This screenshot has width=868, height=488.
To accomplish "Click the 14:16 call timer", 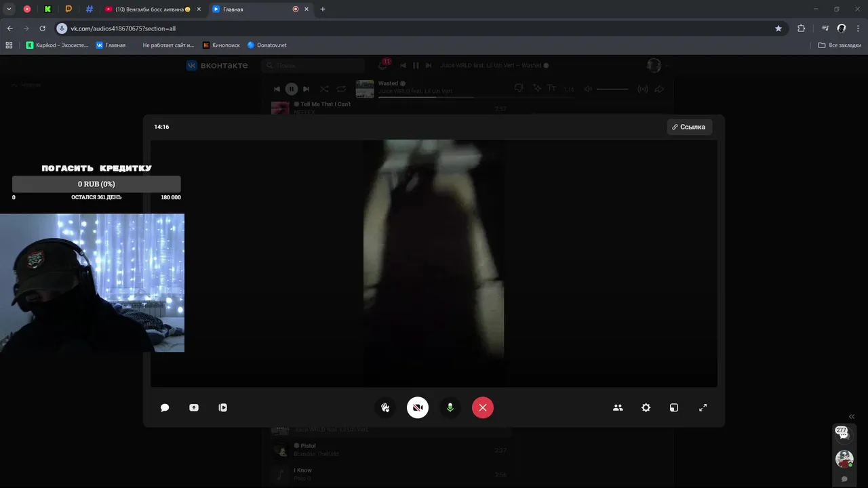I will pyautogui.click(x=161, y=127).
